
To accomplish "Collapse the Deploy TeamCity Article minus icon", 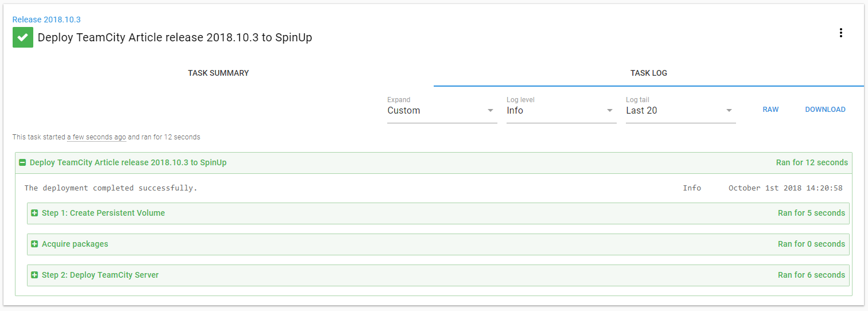I will pos(22,163).
